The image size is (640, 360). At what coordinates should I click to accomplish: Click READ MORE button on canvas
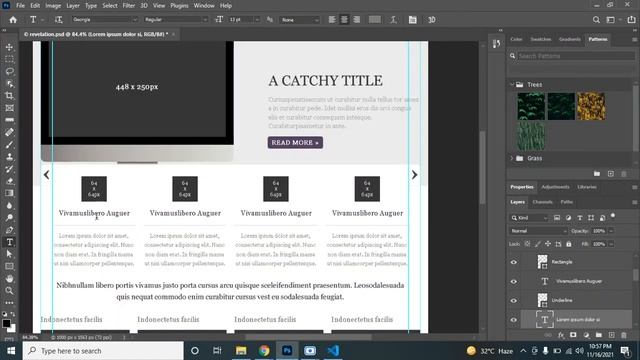[295, 142]
